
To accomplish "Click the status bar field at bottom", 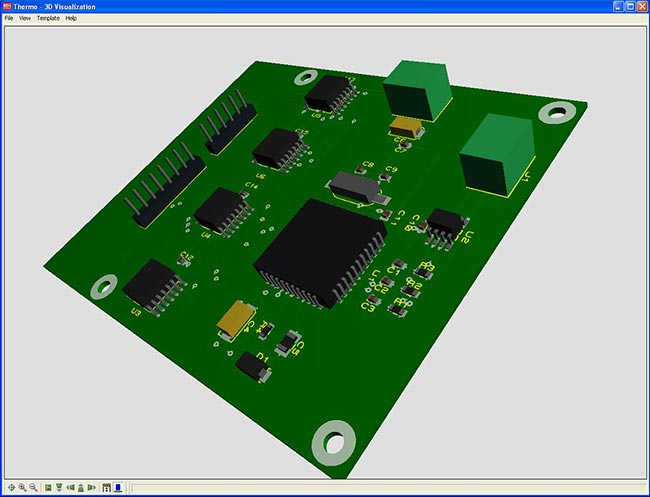I will 389,488.
